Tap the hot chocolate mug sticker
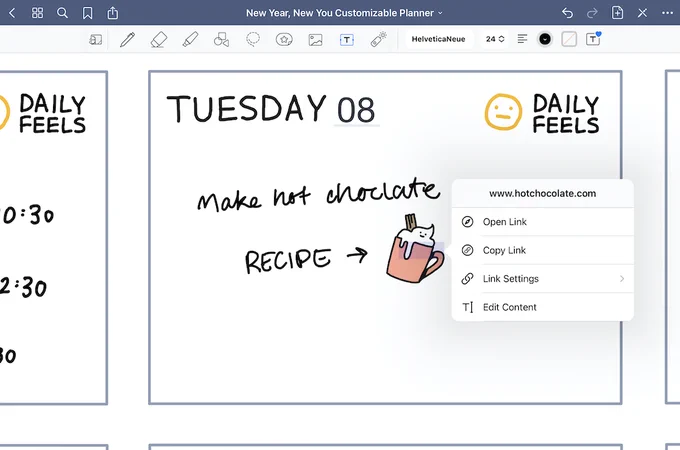The image size is (680, 450). click(x=415, y=248)
